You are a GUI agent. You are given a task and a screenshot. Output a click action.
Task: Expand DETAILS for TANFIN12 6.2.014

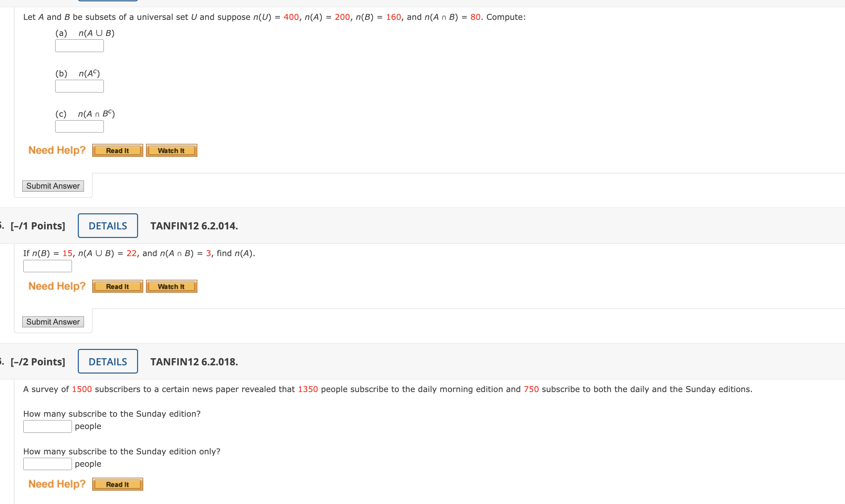click(108, 226)
